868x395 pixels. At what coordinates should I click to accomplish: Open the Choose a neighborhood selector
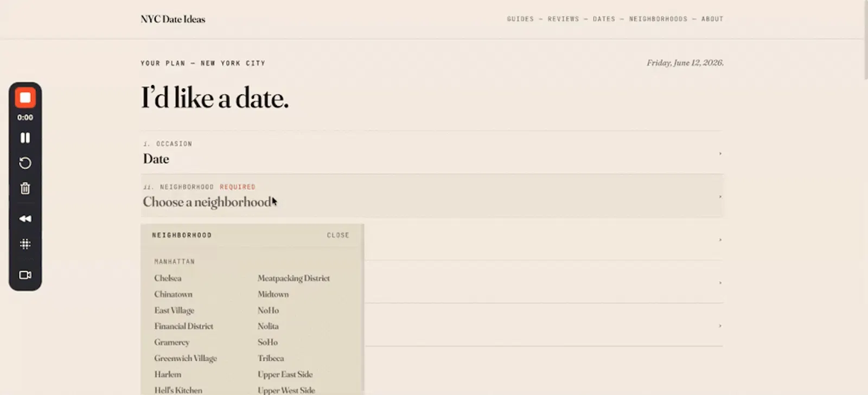pos(432,196)
